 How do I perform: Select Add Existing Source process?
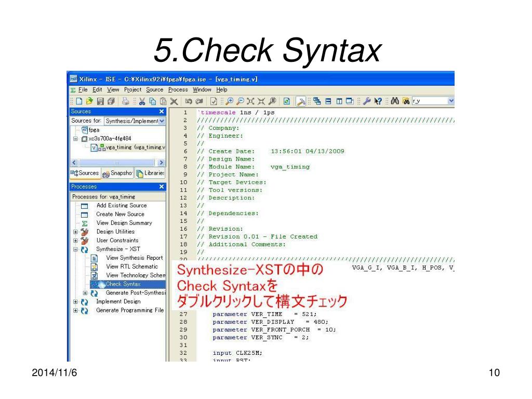[122, 206]
